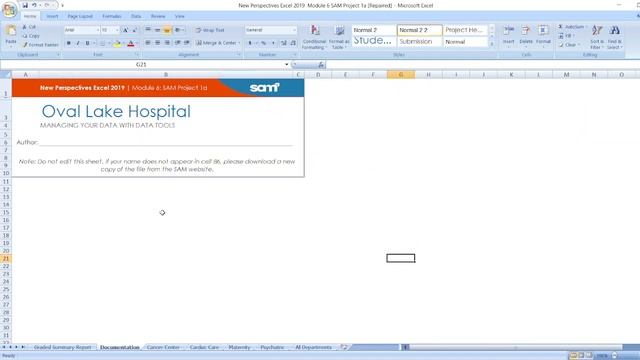Viewport: 640px width, 360px height.
Task: Open the text orientation options
Action: (179, 30)
